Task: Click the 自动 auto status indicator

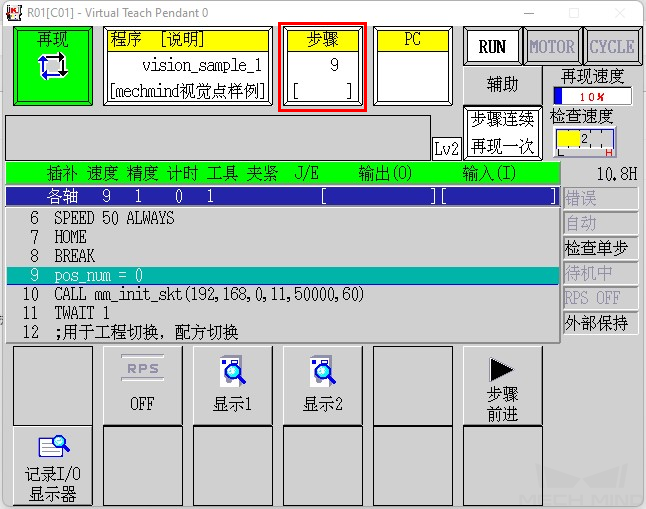Action: point(600,223)
